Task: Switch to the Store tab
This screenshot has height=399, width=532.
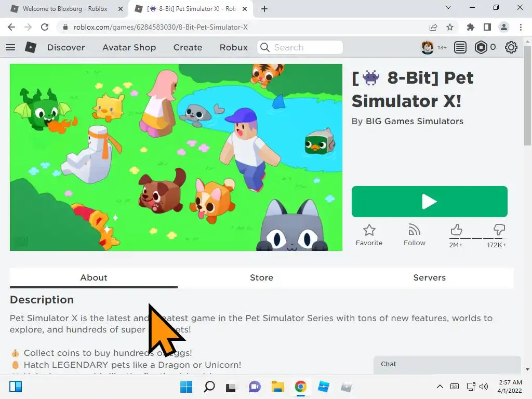Action: pos(261,277)
